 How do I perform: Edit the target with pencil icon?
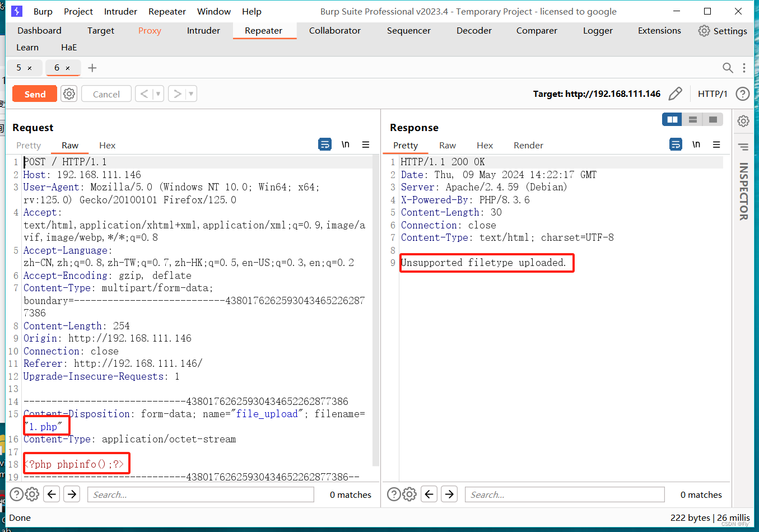[x=676, y=94]
